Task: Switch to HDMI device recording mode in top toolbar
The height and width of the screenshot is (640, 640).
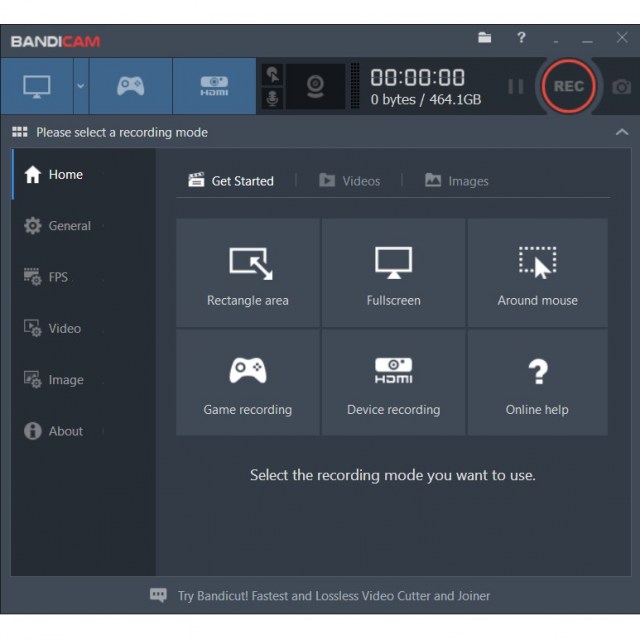Action: 214,86
